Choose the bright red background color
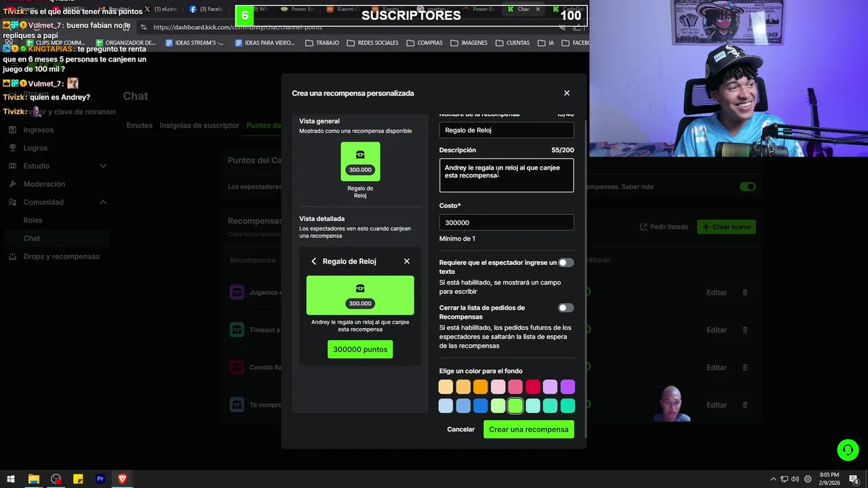Screen dimensions: 868x488 [x=533, y=387]
